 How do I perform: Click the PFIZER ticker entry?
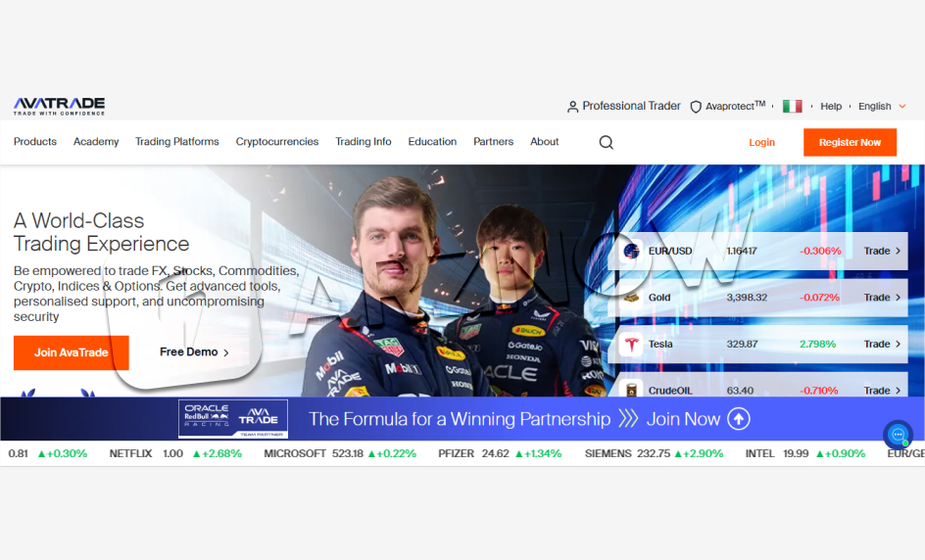500,453
